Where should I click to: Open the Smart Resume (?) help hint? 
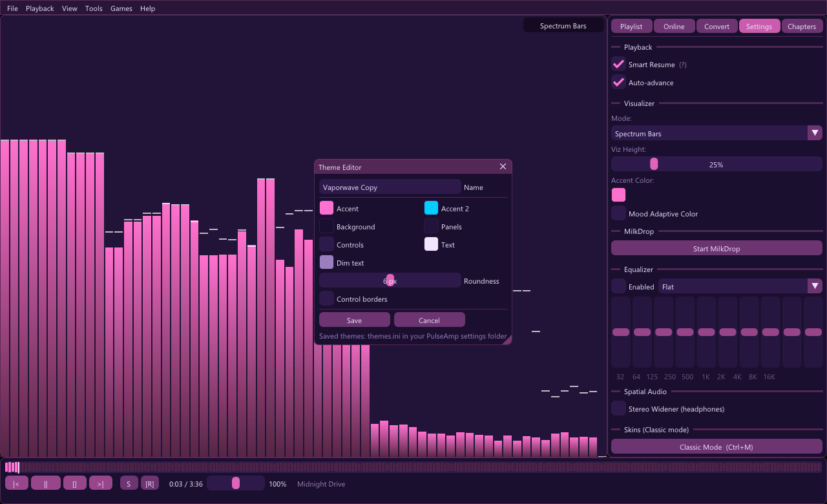point(683,65)
